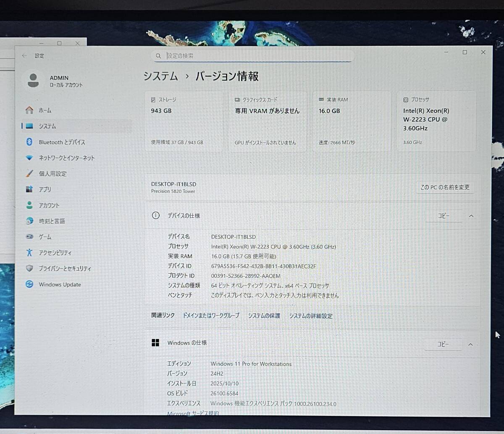
Task: Click the Windows logo beside Windows の仕様
Action: [155, 342]
